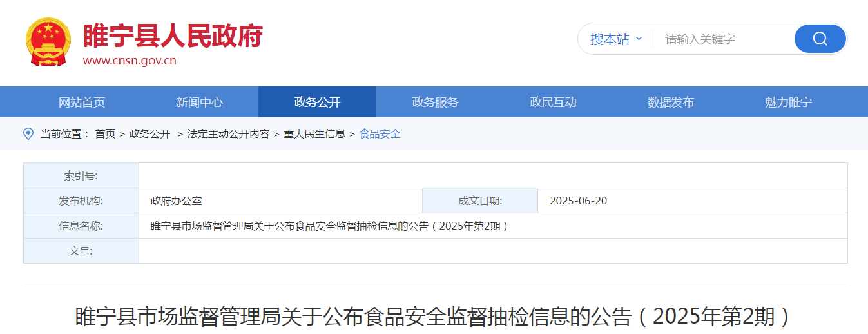Screen dimensions: 868x334
Task: Click the 政务公开 breadcrumb link
Action: pos(150,134)
